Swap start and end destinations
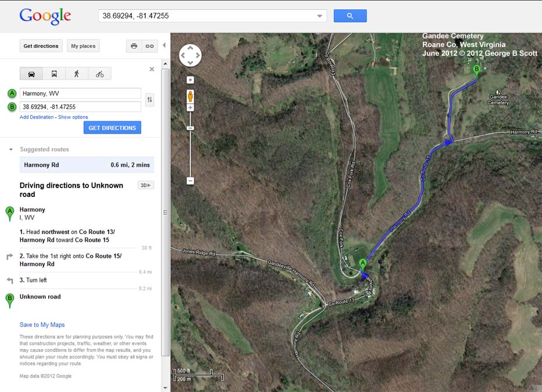Image resolution: width=542 pixels, height=392 pixels. 150,100
